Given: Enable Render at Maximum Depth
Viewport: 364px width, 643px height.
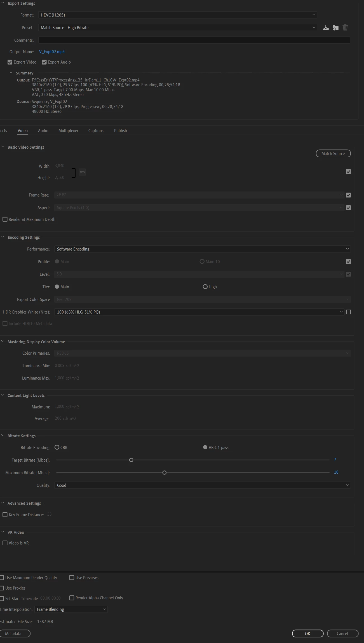Looking at the screenshot, I should click(5, 219).
